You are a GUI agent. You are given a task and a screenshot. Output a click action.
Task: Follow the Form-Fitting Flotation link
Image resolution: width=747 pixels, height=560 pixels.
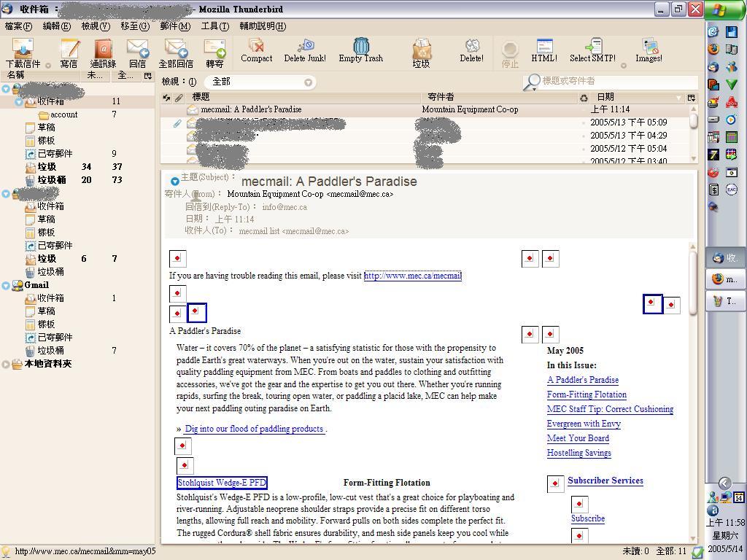tap(587, 394)
